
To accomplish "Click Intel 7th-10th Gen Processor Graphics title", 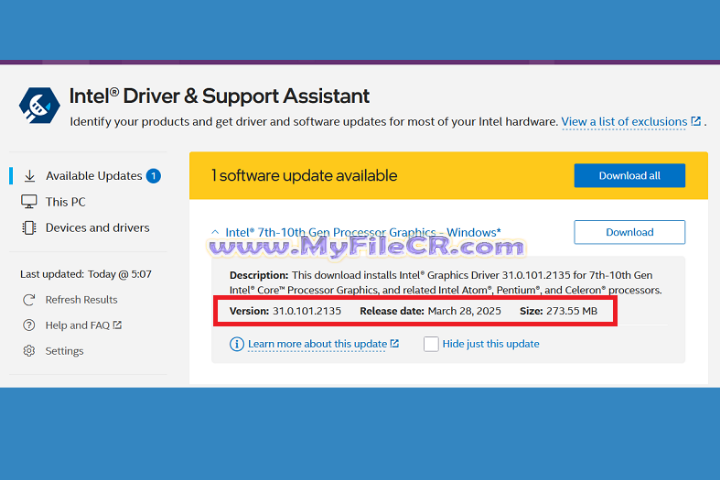I will coord(363,232).
